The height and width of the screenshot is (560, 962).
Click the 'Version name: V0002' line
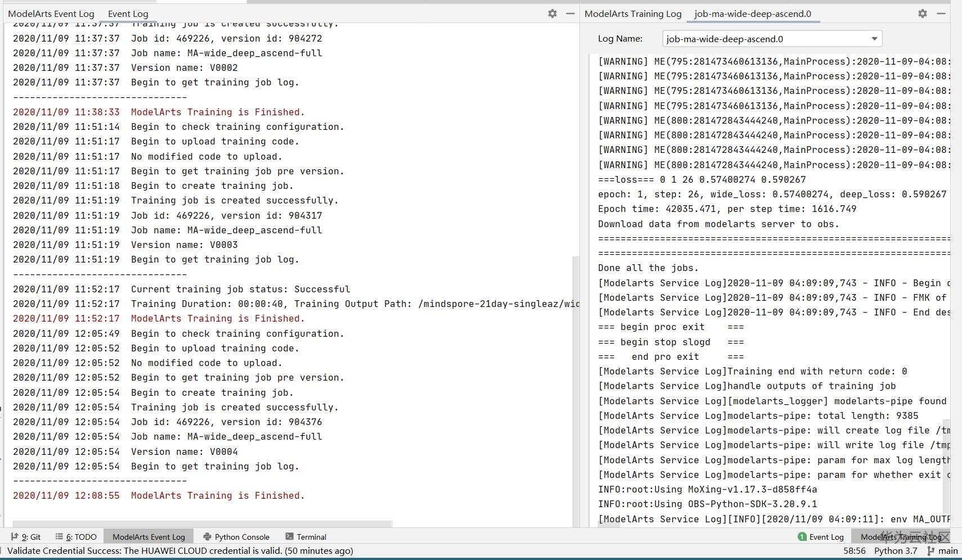click(125, 67)
